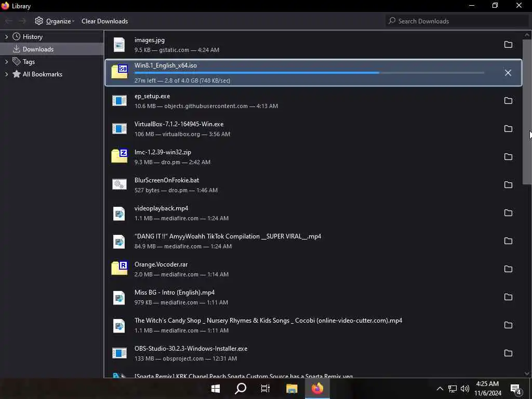Select All Bookmarks in the sidebar
532x399 pixels.
tap(43, 74)
